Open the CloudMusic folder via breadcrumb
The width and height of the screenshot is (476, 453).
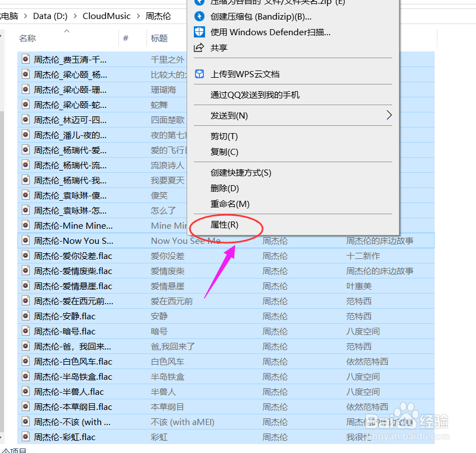(x=106, y=16)
